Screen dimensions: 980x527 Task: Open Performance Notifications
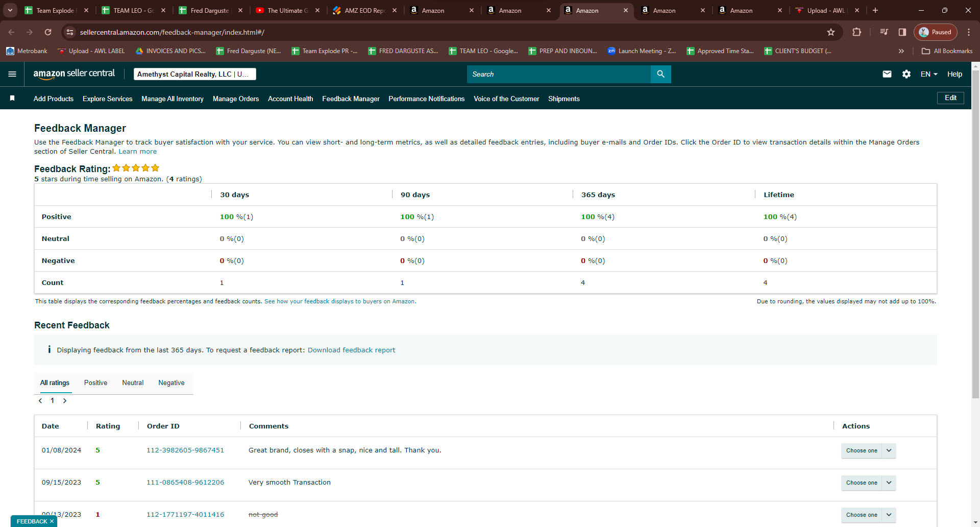pos(427,99)
